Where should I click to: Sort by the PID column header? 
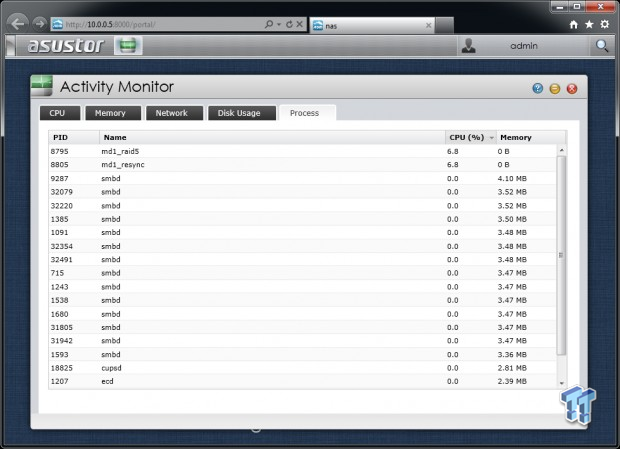(74, 138)
